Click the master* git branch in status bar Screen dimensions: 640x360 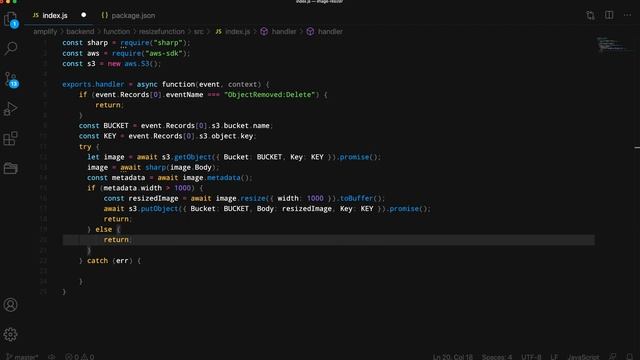click(x=23, y=357)
